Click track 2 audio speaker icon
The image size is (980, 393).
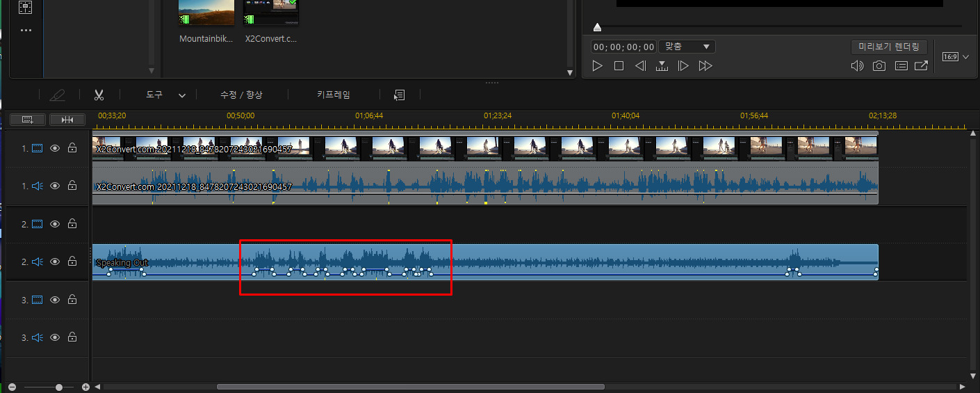click(x=38, y=262)
